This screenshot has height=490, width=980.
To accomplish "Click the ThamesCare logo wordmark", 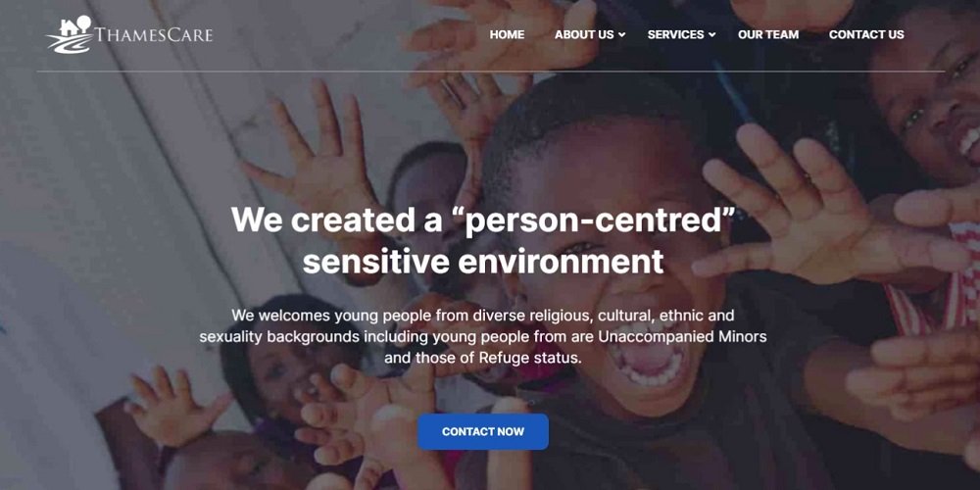I will (x=154, y=35).
